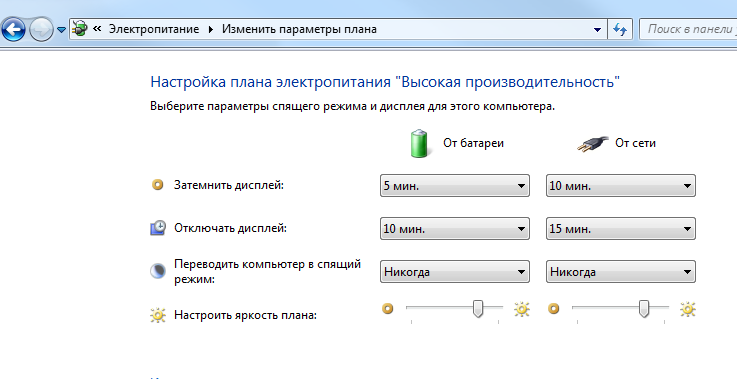Click Электропитание in the breadcrumb path
The width and height of the screenshot is (737, 379).
pyautogui.click(x=154, y=29)
